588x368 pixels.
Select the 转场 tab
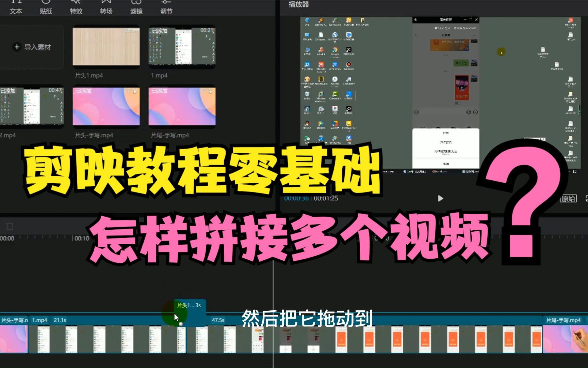[106, 7]
